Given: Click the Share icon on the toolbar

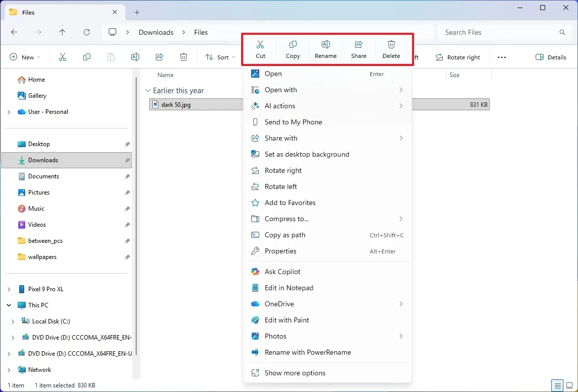Looking at the screenshot, I should [358, 49].
